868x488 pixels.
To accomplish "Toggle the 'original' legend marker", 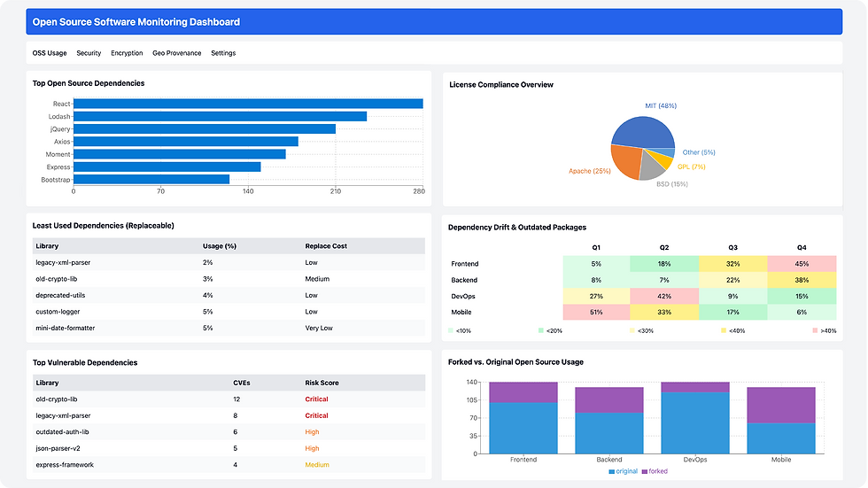I will (x=612, y=472).
